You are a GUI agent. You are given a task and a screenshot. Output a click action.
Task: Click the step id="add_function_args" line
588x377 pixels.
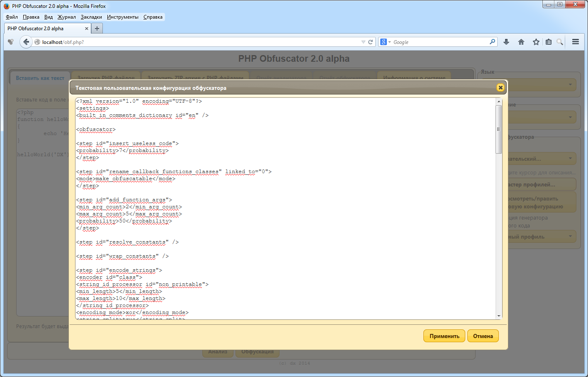[x=124, y=200]
